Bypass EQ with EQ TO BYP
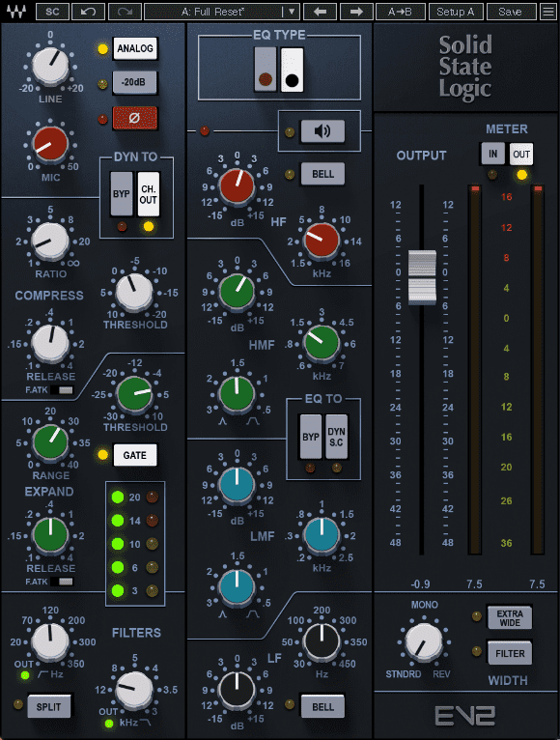 [x=311, y=437]
